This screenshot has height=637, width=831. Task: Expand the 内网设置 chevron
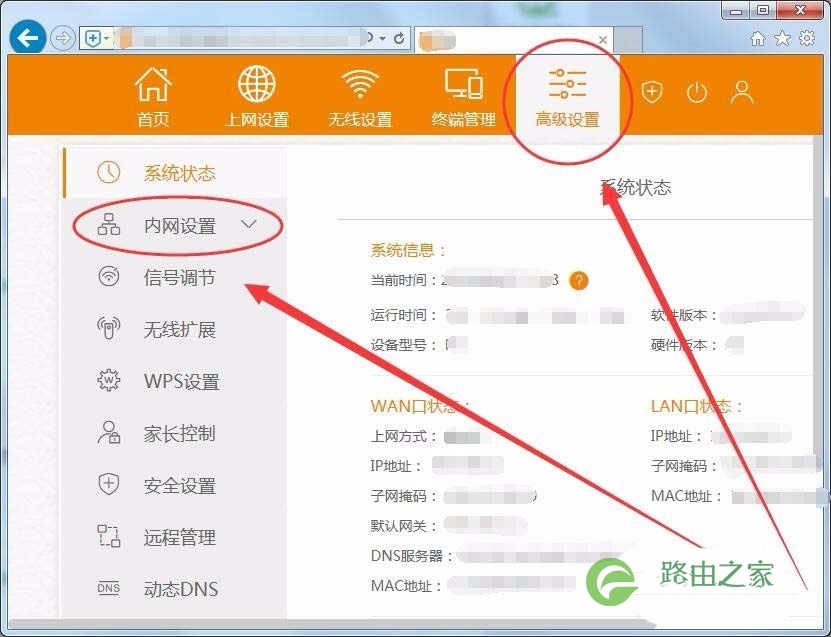(249, 224)
